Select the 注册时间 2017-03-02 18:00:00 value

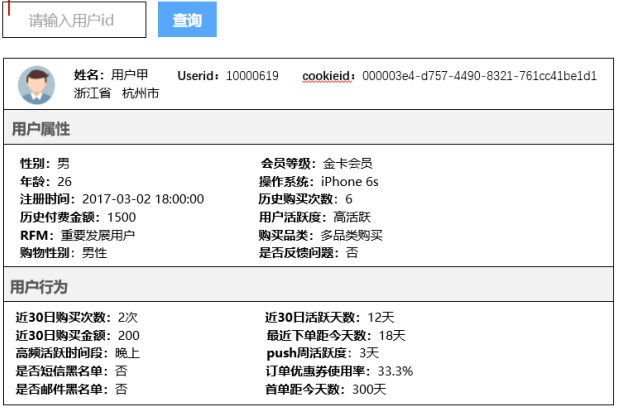[143, 199]
